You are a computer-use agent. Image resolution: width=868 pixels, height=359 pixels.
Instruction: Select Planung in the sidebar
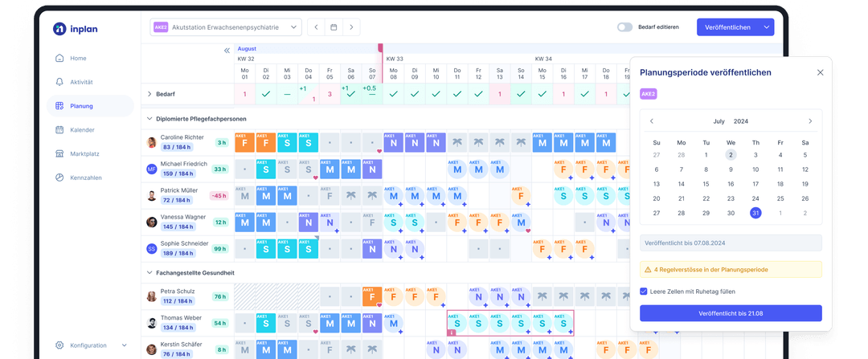pos(90,106)
